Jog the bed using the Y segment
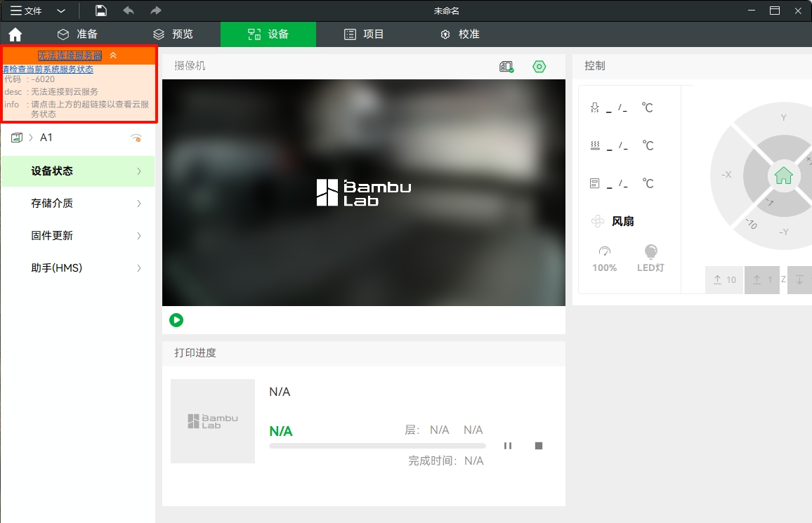This screenshot has height=523, width=812. [x=783, y=118]
